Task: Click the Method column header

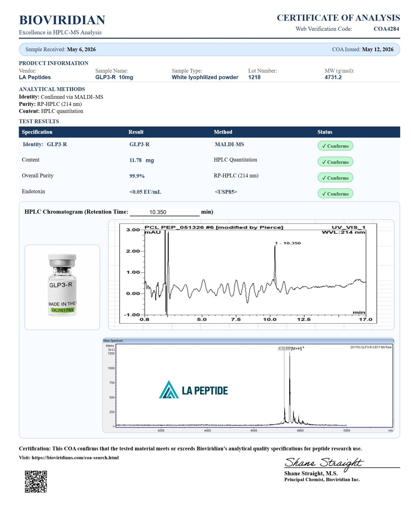Action: coord(223,132)
